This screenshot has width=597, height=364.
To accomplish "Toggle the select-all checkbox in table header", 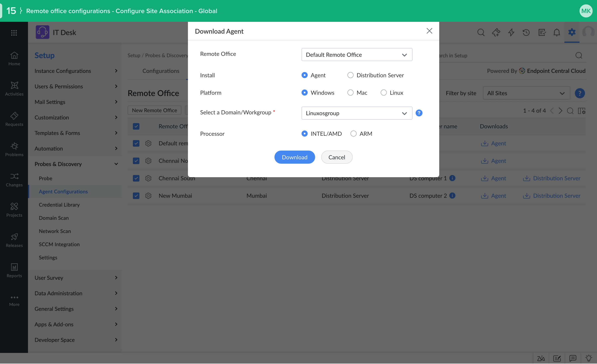I will [x=136, y=126].
